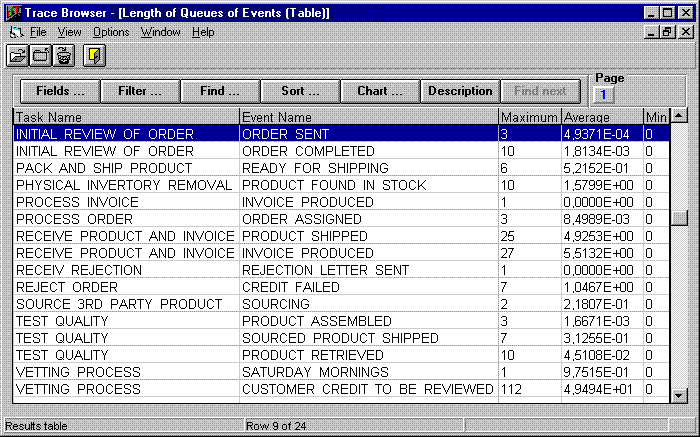Screen dimensions: 700x437
Task: Restore the inner table child window
Action: (x=667, y=32)
